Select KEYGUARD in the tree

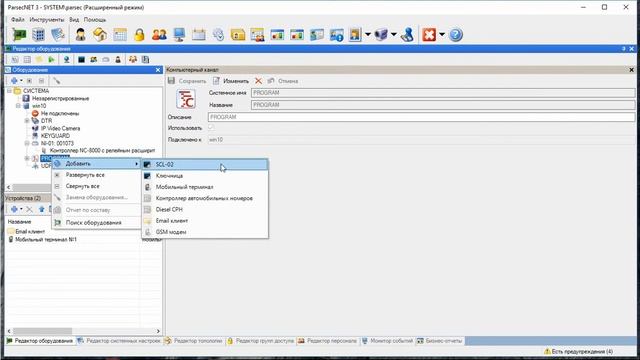click(x=55, y=136)
